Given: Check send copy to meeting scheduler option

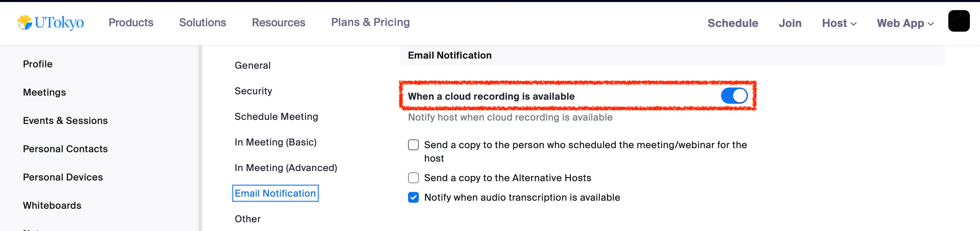Looking at the screenshot, I should tap(413, 145).
